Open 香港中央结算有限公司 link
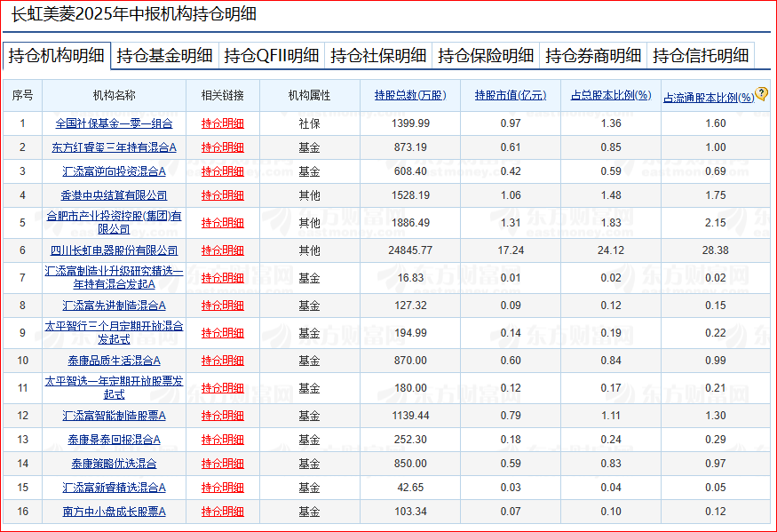Viewport: 777px width, 532px height. tap(114, 195)
